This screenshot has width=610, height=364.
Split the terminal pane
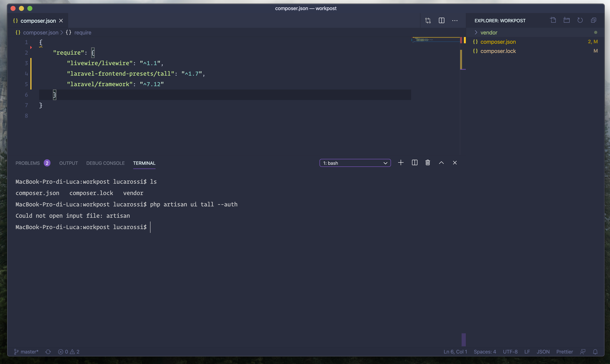point(415,163)
